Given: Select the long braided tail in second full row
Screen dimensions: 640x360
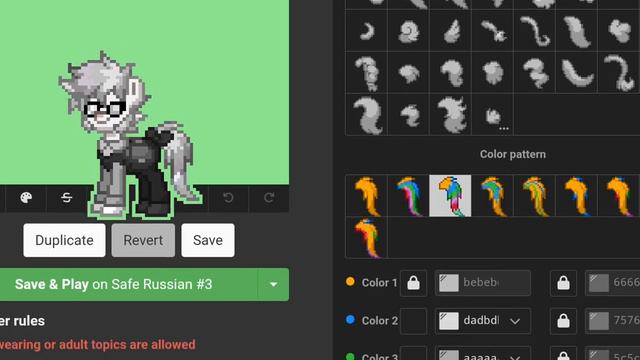Looking at the screenshot, I should point(367,73).
